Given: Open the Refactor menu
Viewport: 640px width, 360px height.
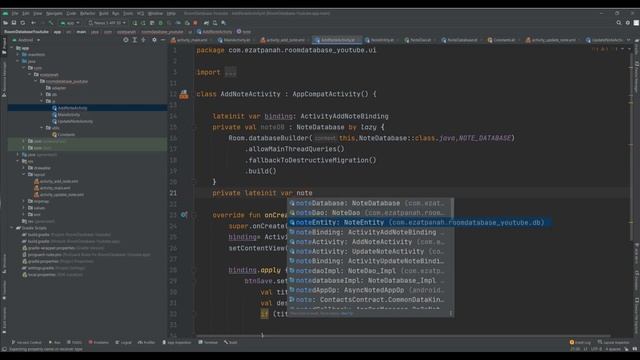Looking at the screenshot, I should [x=87, y=13].
